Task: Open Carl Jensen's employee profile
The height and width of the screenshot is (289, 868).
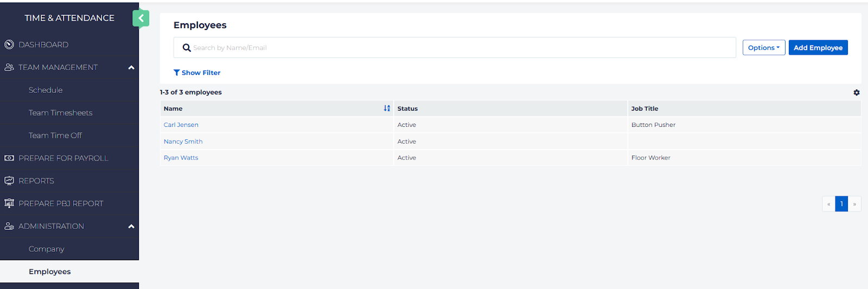Action: [181, 125]
